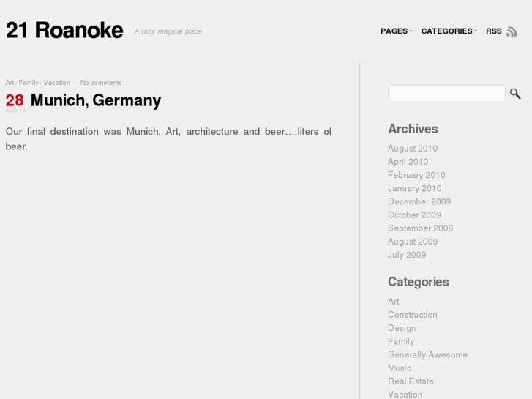This screenshot has height=399, width=532.
Task: Open the No comments link
Action: (101, 83)
